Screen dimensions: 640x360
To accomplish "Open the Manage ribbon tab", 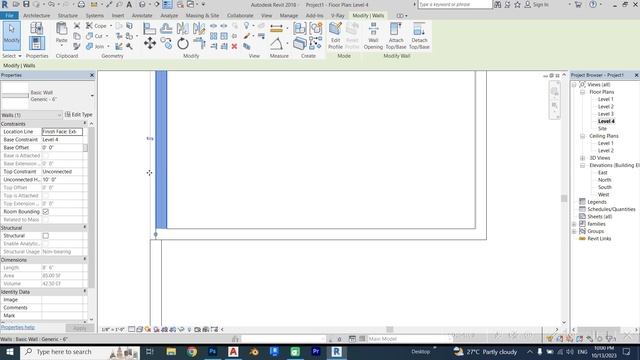I will 289,16.
